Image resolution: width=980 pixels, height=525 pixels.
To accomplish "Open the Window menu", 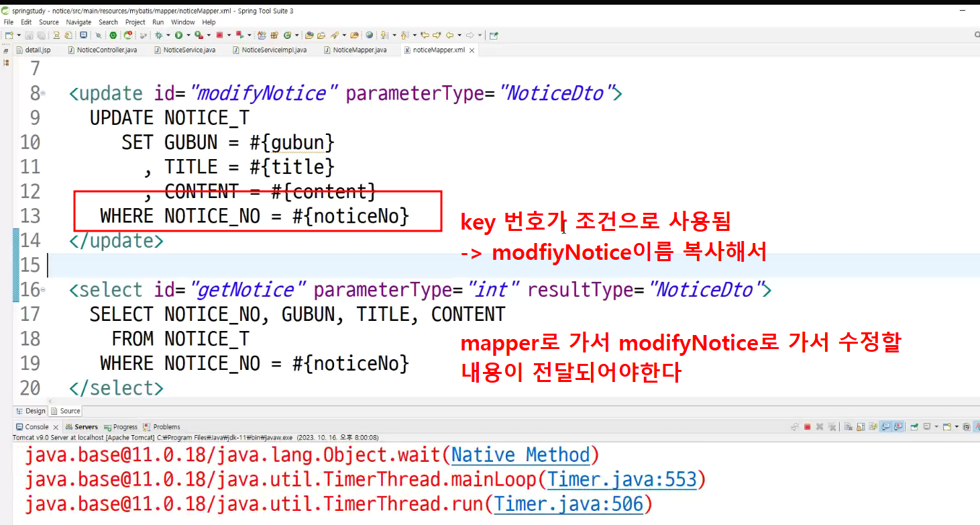I will (x=183, y=22).
